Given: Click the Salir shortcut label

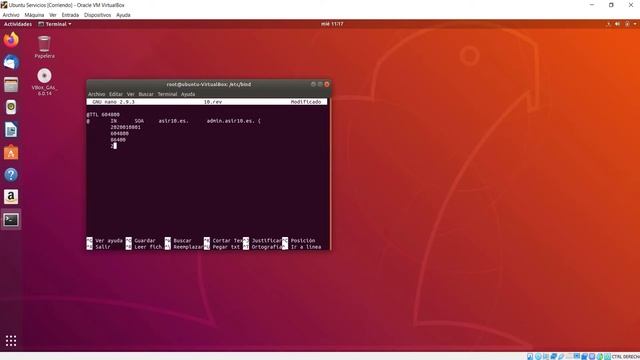Looking at the screenshot, I should tap(103, 247).
